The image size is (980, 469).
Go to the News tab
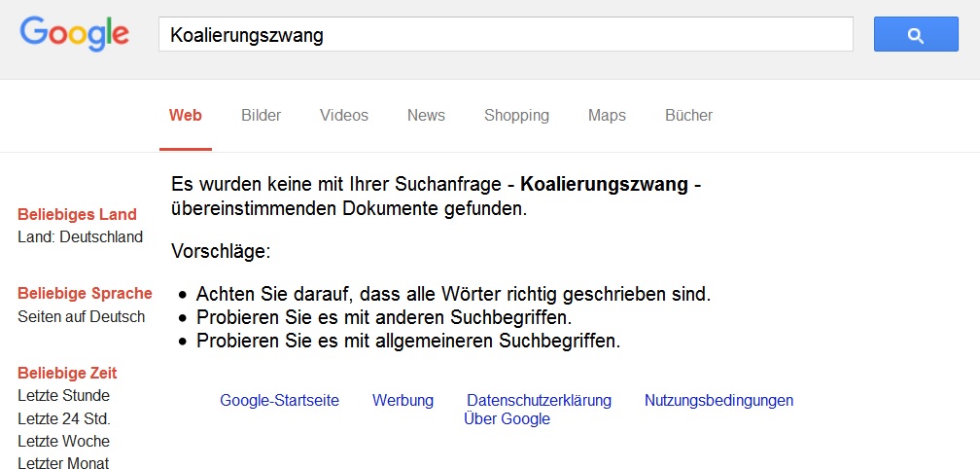click(x=426, y=116)
